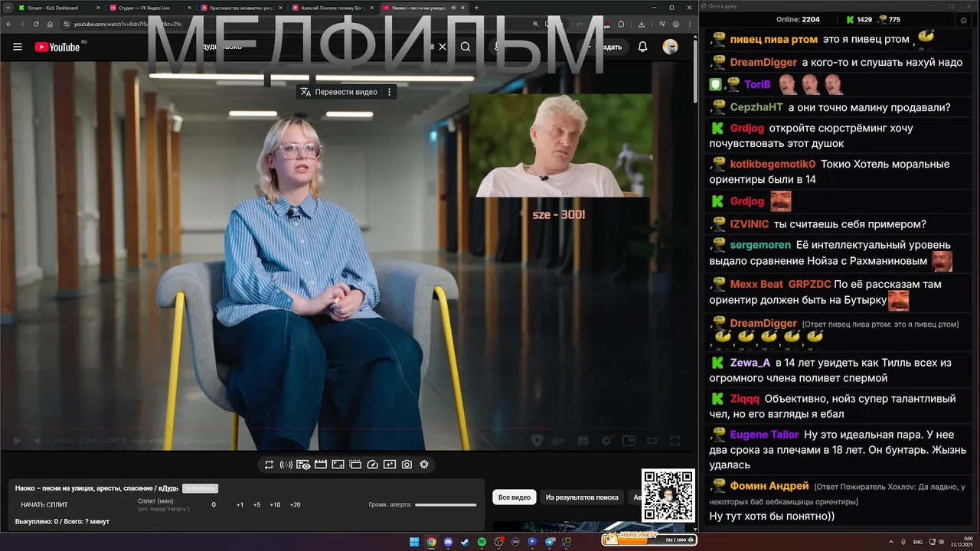
Task: Click the eye card icon in toolbar
Action: 303,465
